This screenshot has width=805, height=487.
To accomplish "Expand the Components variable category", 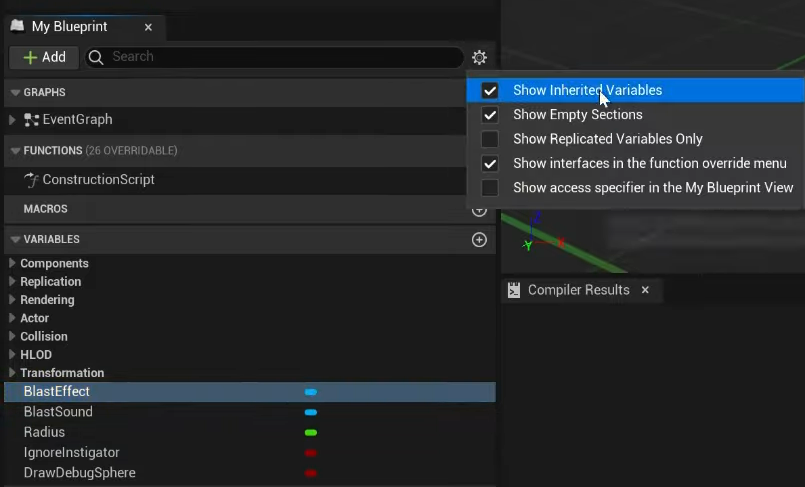I will click(12, 264).
